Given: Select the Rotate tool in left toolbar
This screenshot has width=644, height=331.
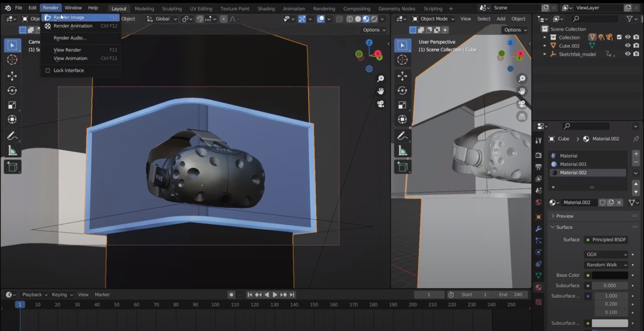Looking at the screenshot, I should click(x=12, y=90).
